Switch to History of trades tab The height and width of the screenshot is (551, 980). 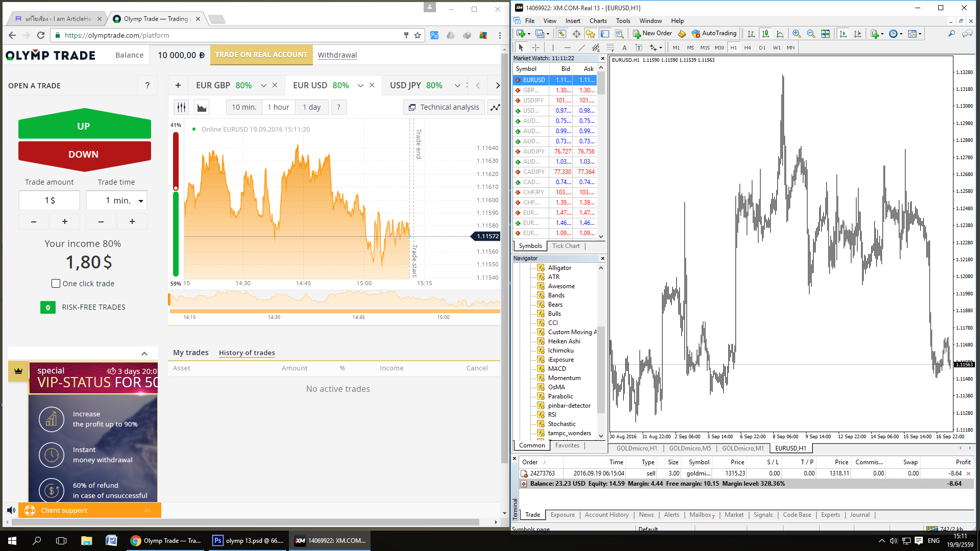click(247, 353)
